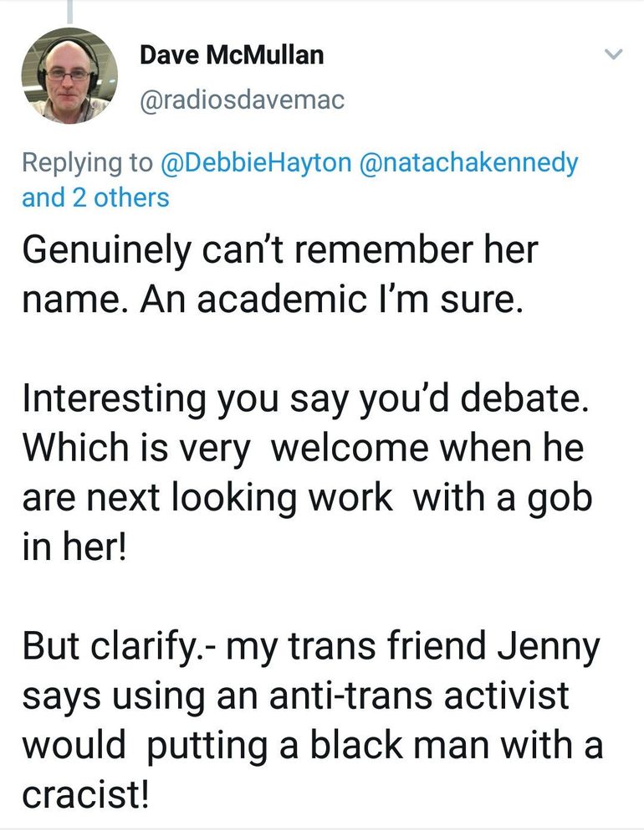
Task: Click the "Replying to" label
Action: (x=87, y=162)
